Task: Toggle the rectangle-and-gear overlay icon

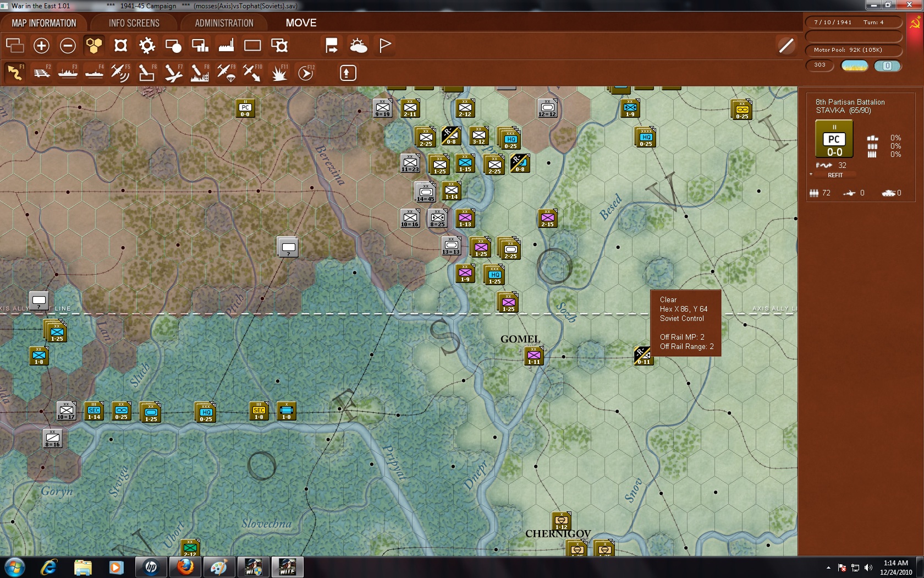Action: click(279, 45)
